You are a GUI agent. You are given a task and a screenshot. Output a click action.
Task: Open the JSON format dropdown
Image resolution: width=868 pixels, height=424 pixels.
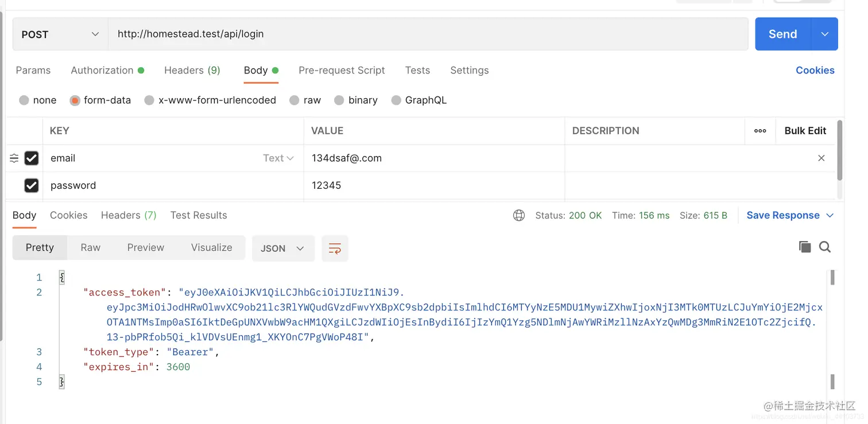point(283,248)
